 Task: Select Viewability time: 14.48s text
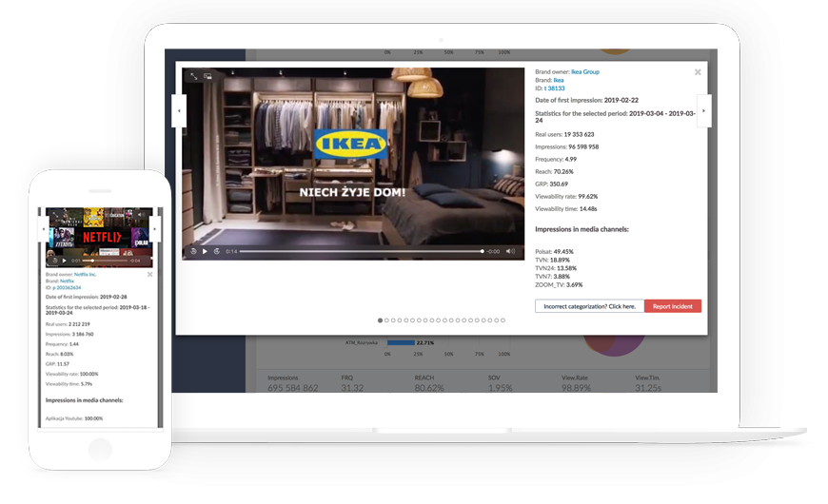point(565,209)
